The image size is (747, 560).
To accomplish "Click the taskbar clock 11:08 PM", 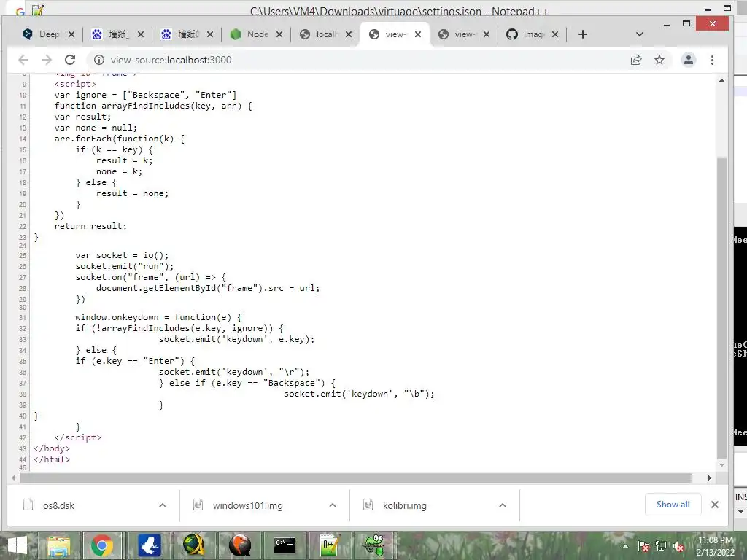I will 716,545.
